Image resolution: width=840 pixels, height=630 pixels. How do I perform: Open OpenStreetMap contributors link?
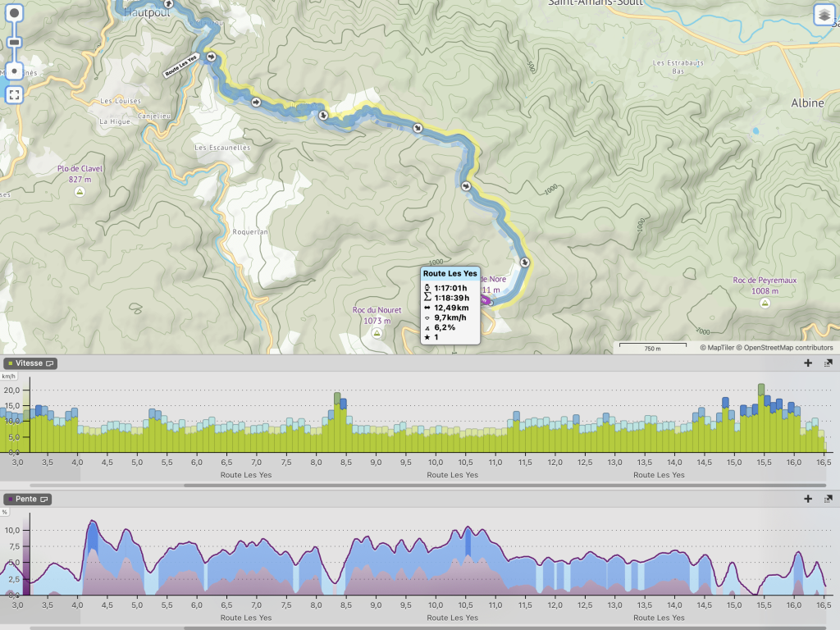pyautogui.click(x=789, y=348)
